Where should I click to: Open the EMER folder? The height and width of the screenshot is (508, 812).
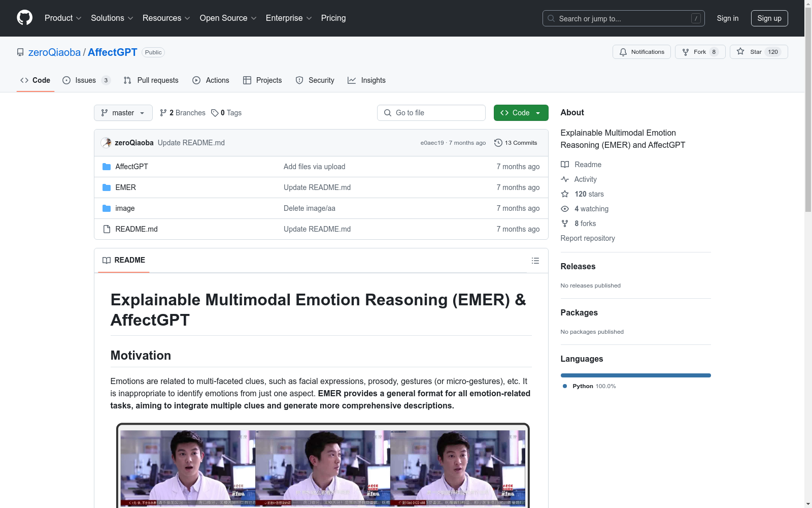pos(125,187)
